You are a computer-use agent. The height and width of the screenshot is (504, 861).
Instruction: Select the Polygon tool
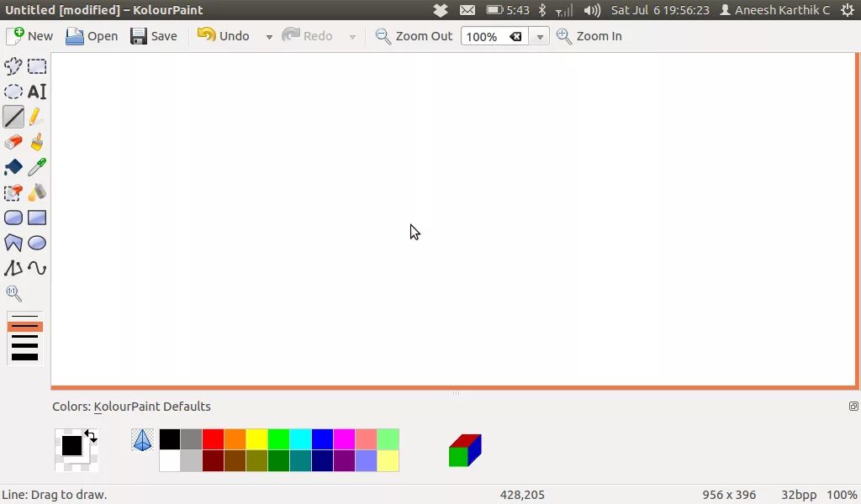tap(13, 243)
